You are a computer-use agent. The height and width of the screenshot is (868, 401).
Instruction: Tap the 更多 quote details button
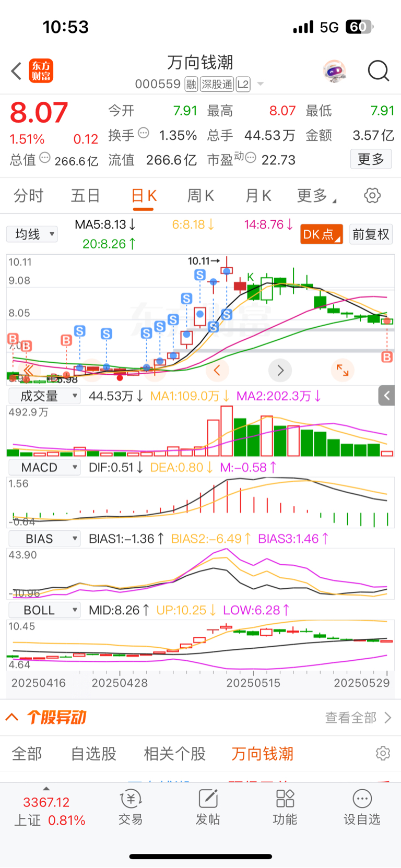click(371, 159)
